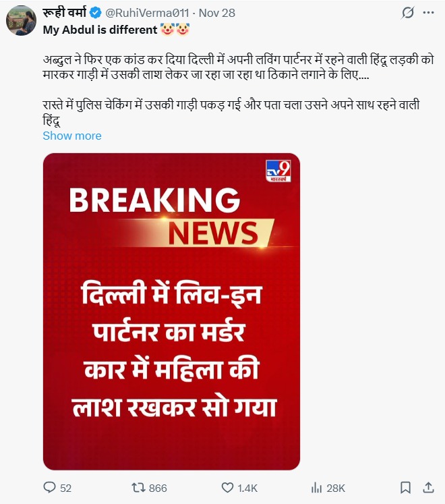
Task: Click the blue verified badge
Action: (x=96, y=13)
